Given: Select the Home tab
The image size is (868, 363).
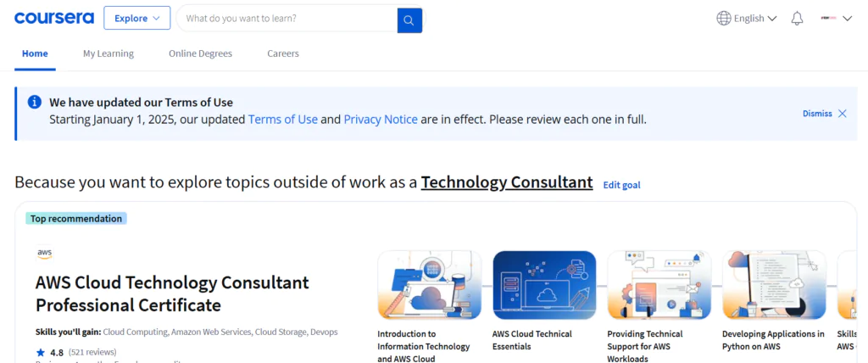Looking at the screenshot, I should point(35,53).
